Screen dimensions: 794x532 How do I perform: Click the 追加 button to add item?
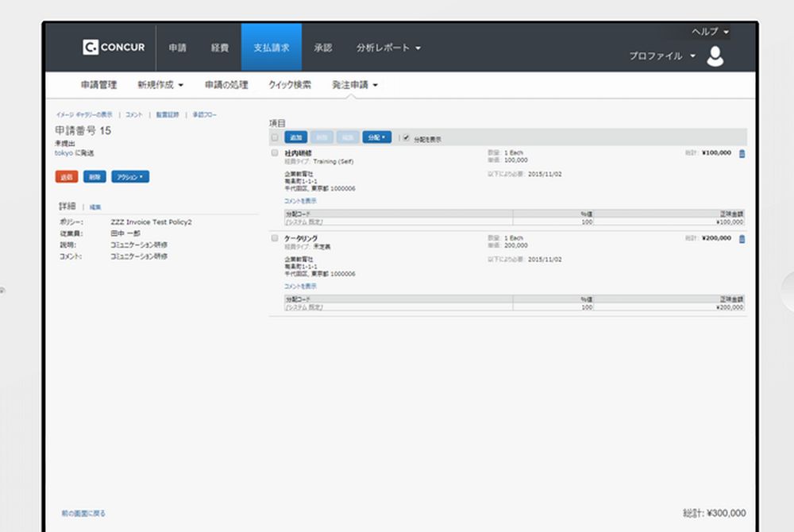pos(295,137)
